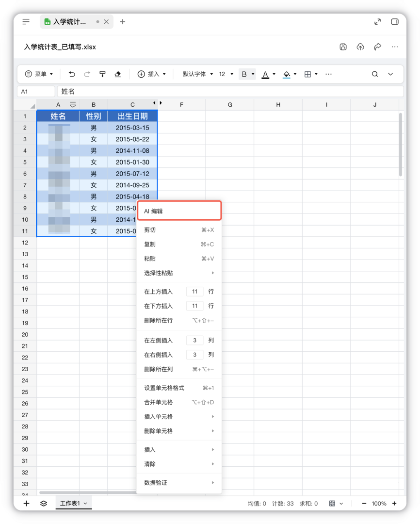Screen dimensions: 420x524
Task: Open the sheet list layers icon
Action: [44, 503]
